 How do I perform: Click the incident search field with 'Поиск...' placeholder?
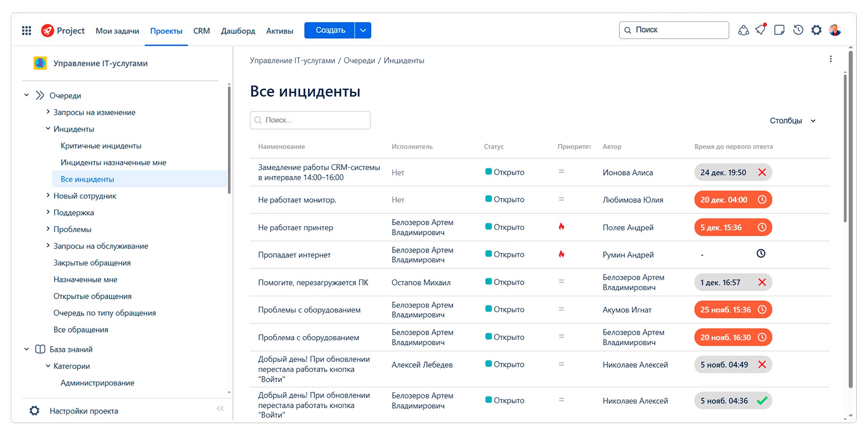click(x=310, y=120)
